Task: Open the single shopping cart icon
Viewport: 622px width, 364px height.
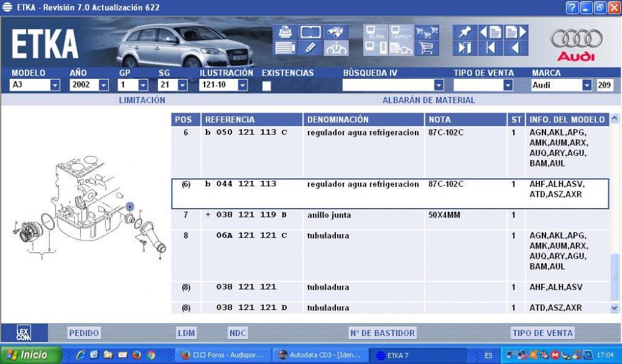Action: [x=427, y=48]
